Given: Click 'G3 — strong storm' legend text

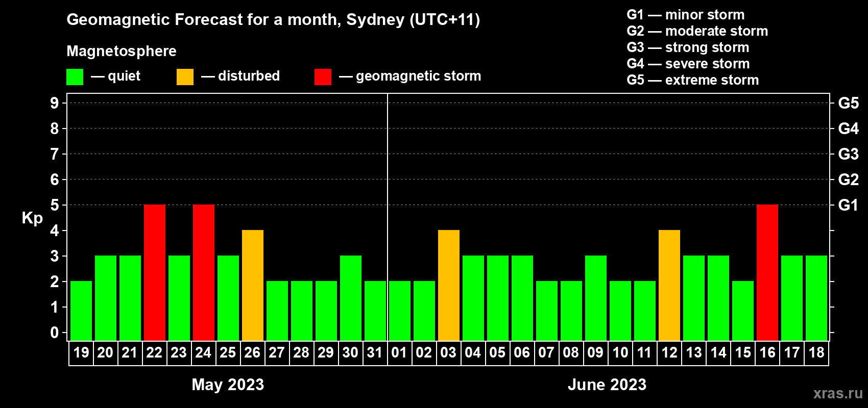Looking at the screenshot, I should click(688, 47).
